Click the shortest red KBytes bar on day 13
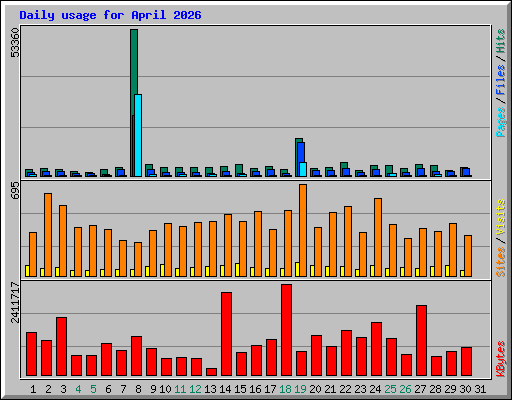The image size is (512, 400). tap(211, 372)
